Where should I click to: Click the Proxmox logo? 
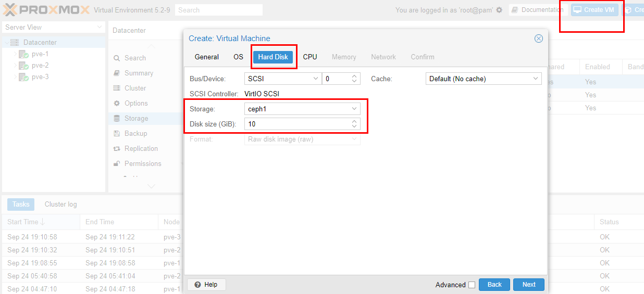47,9
